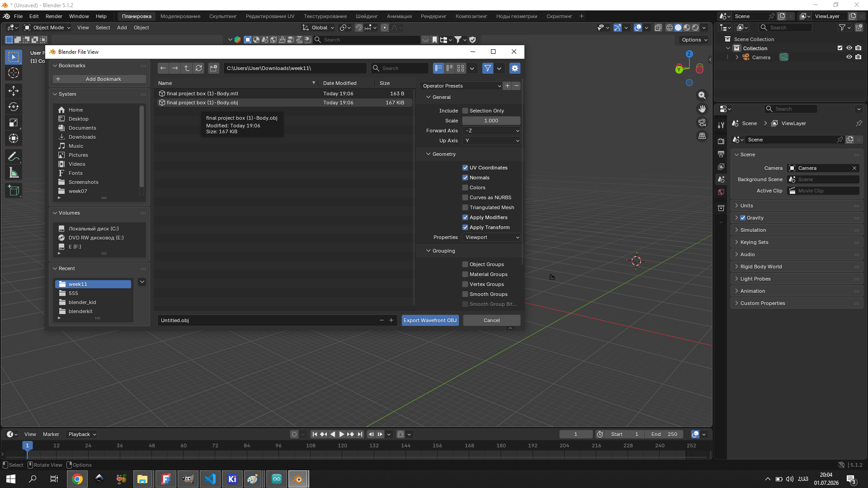Click Add Bookmark button

tap(99, 79)
